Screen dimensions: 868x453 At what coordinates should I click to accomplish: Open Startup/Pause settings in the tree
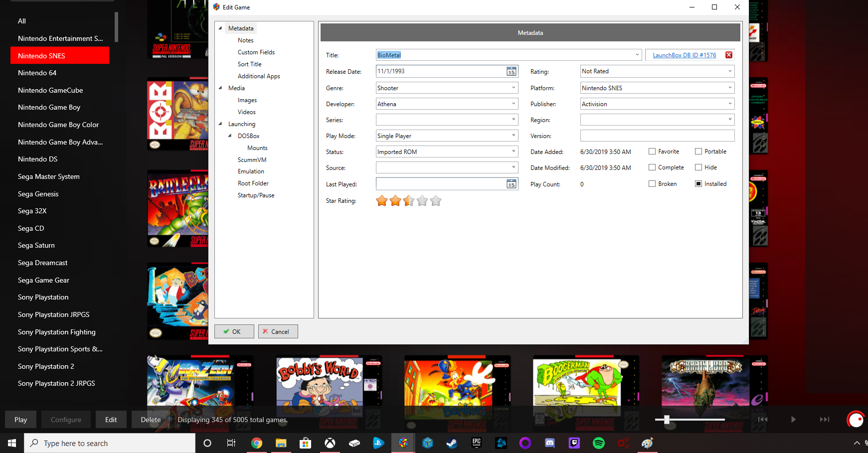[x=256, y=195]
